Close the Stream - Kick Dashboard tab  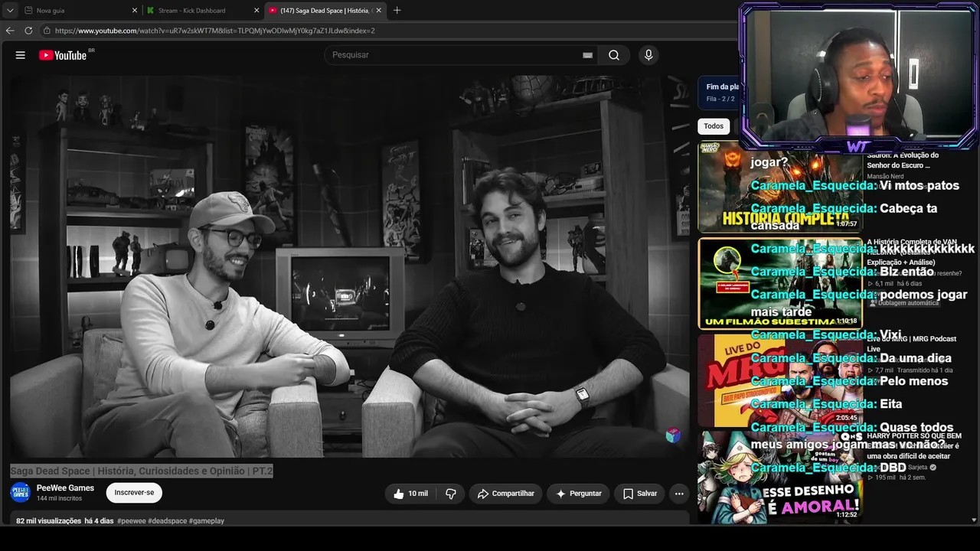pos(256,11)
